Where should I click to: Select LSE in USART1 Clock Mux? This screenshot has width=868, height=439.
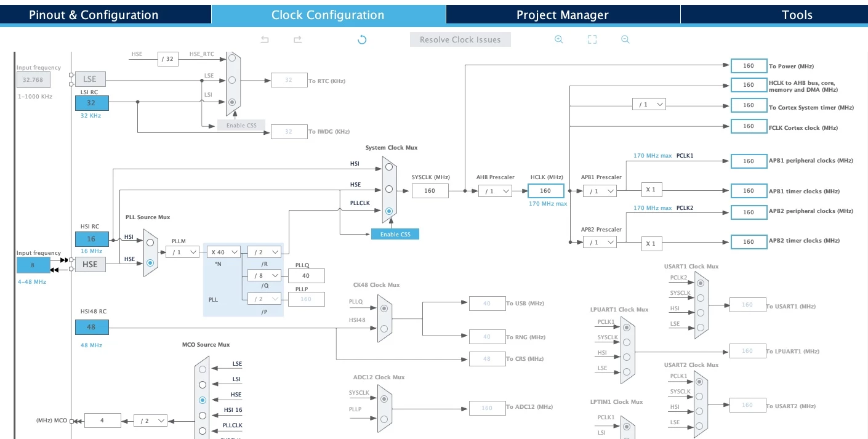click(x=700, y=328)
